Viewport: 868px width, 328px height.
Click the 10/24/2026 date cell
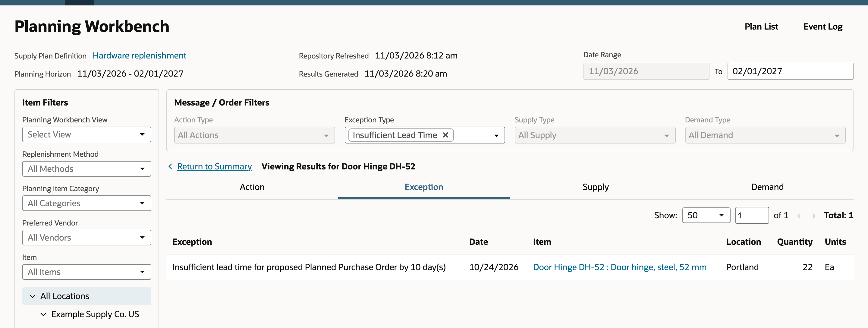(x=494, y=267)
